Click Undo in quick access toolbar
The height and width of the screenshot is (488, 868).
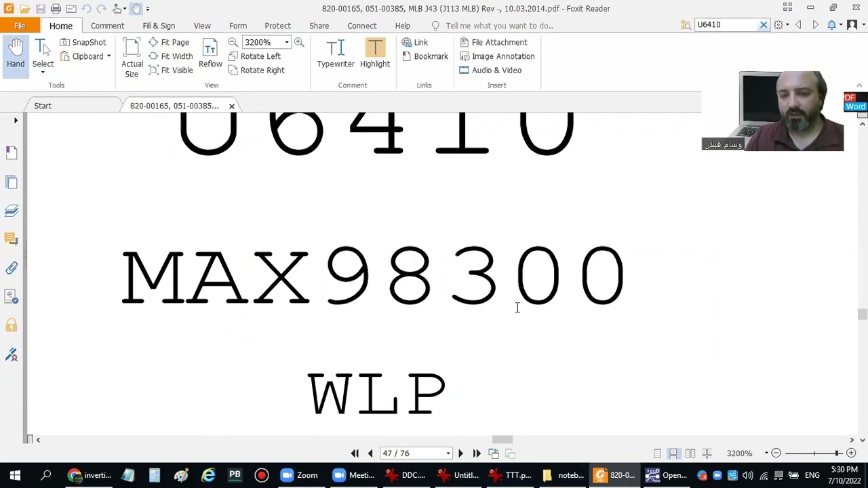pos(86,9)
